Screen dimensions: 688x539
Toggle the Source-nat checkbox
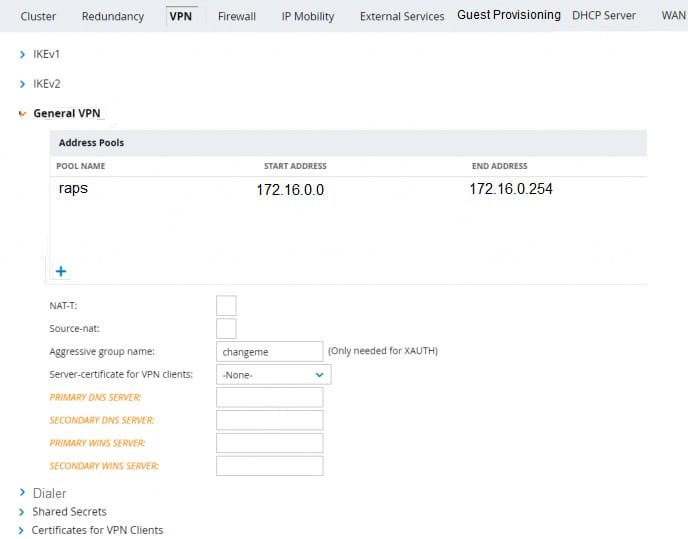point(226,328)
